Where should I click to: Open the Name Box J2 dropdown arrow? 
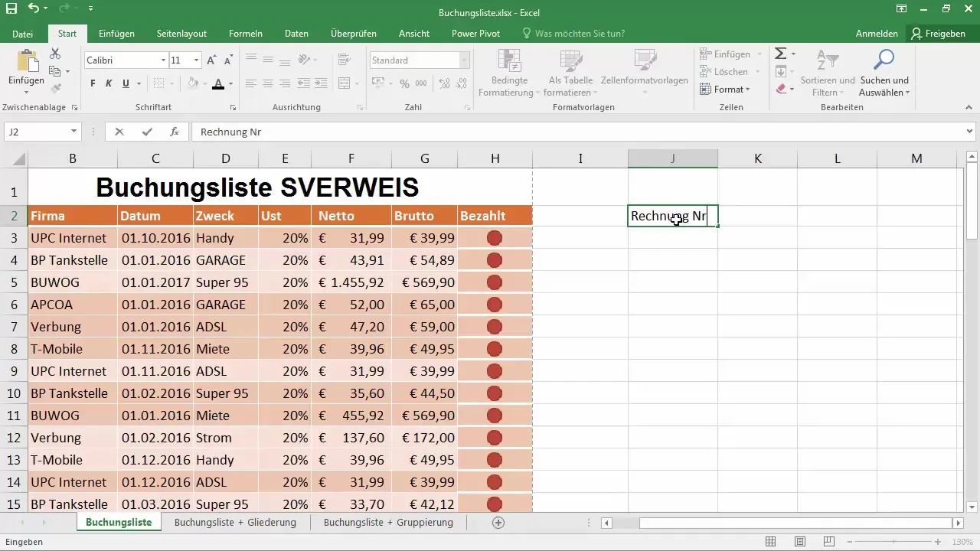[x=73, y=132]
